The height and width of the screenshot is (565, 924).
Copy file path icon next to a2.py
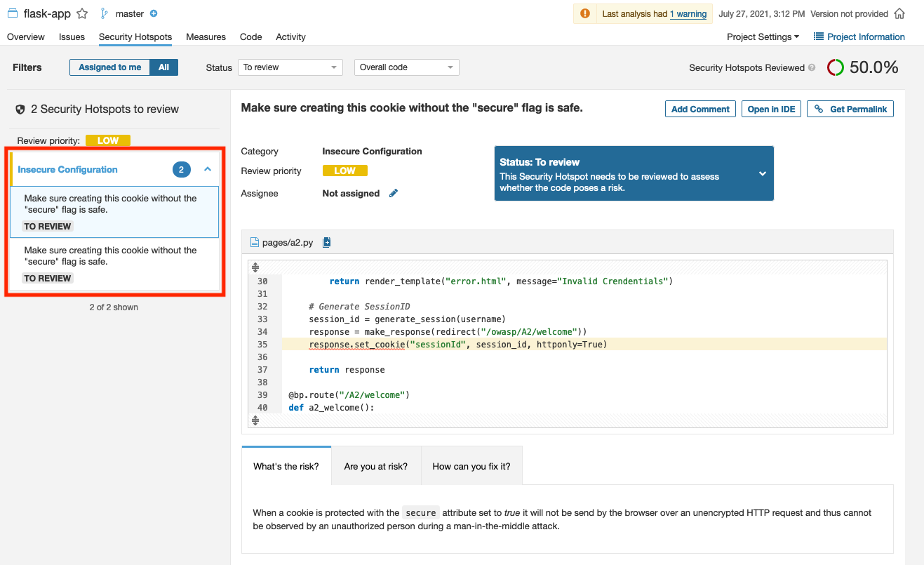click(327, 243)
